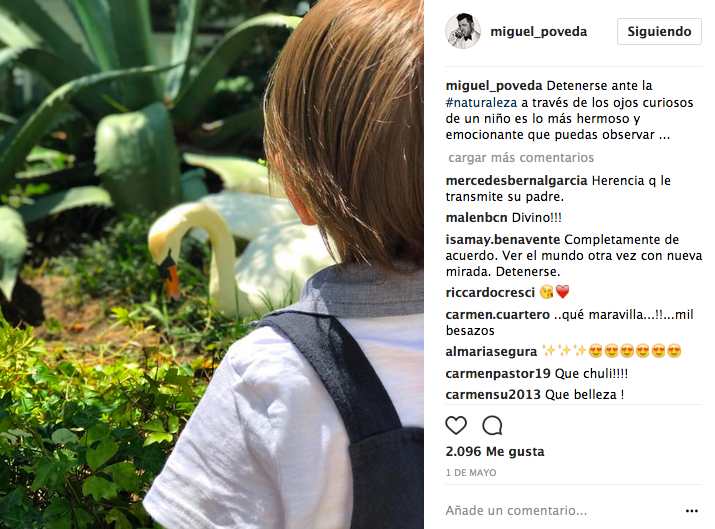Go to carmen.cuartero profile
The image size is (715, 529).
click(497, 315)
